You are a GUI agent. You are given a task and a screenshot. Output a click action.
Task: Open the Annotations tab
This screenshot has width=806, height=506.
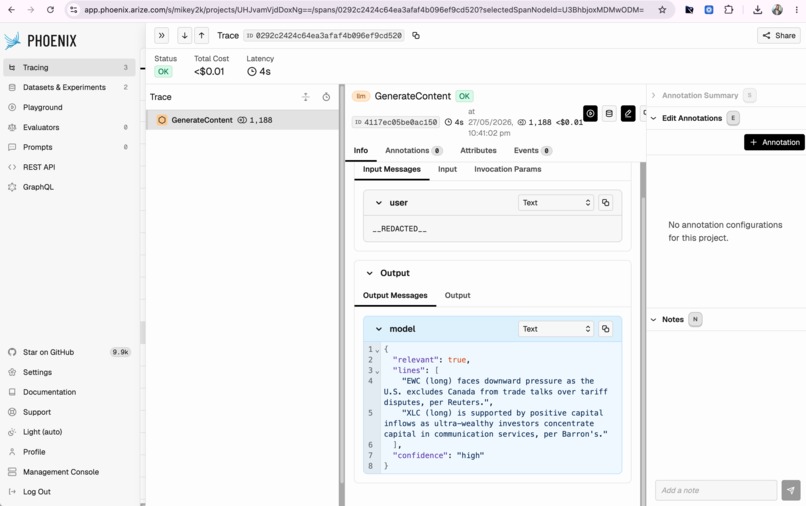pyautogui.click(x=413, y=151)
